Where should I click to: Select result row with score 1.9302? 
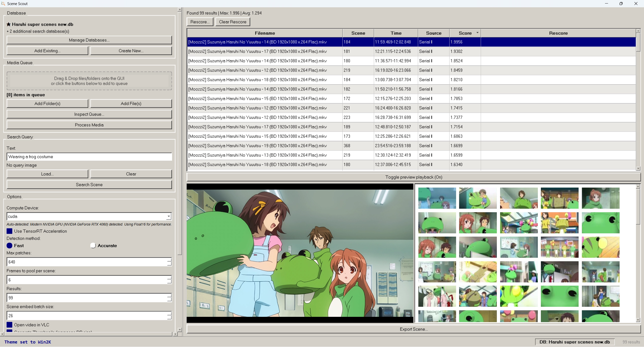tap(412, 52)
